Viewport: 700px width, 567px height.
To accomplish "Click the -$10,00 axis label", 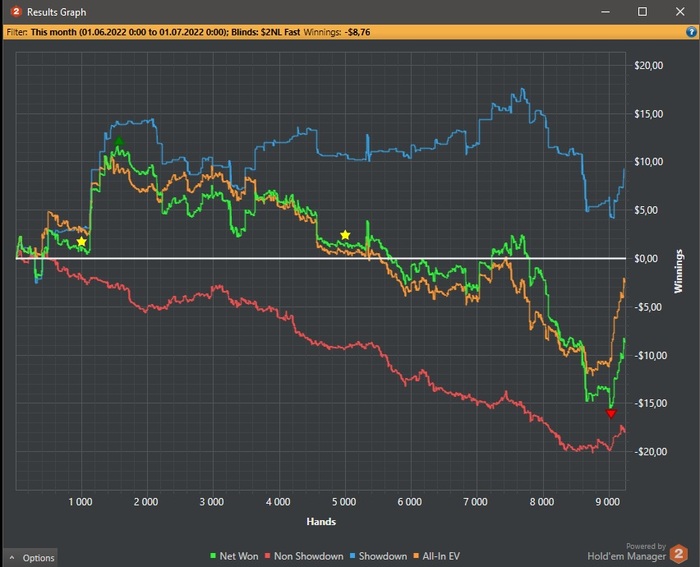I will [x=650, y=356].
